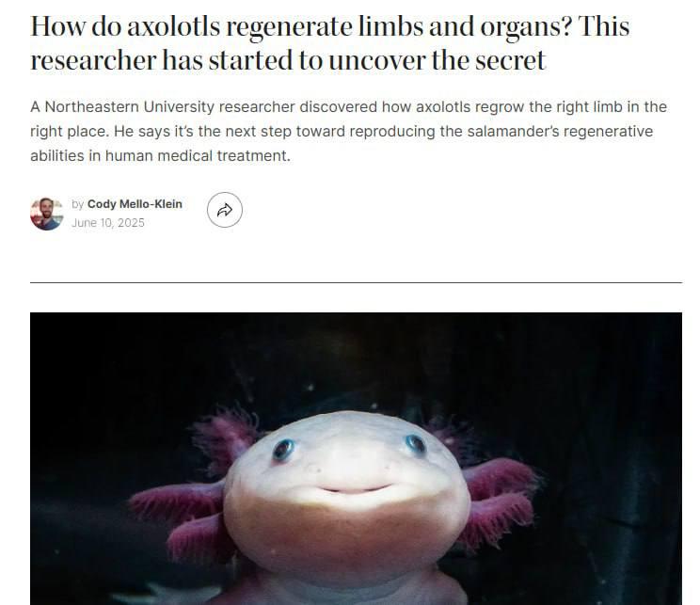Click the axolotl's forehead in the image
Screen dimensions: 700x605
click(348, 431)
